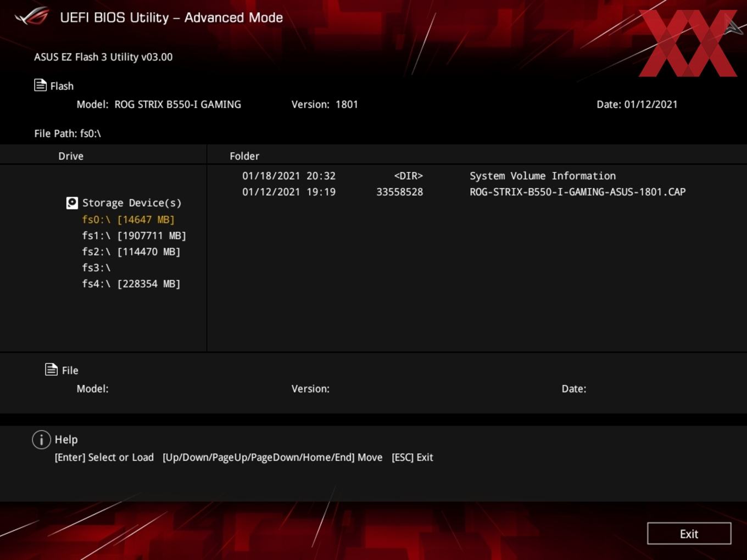Load ROG-STRIX-B550-I-GAMING-ASUS-1801.CAP file
This screenshot has width=747, height=560.
[x=577, y=192]
